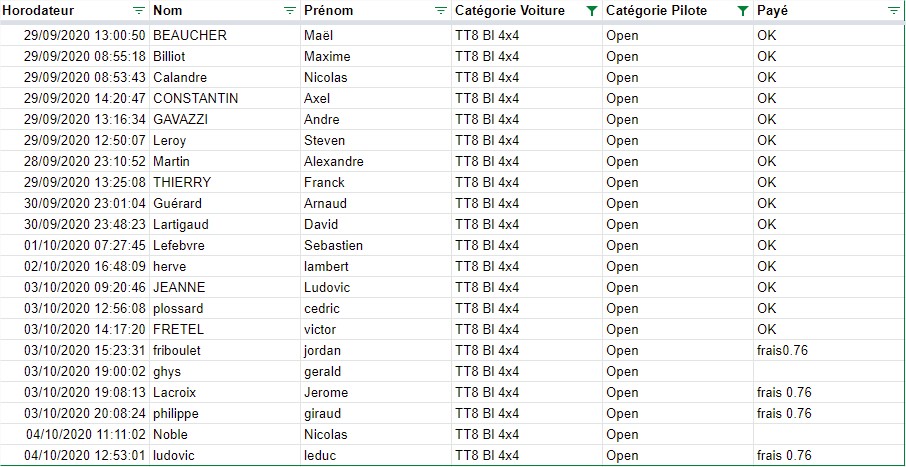This screenshot has height=467, width=906.
Task: Click the Prénom cell Jerome
Action: [x=376, y=392]
